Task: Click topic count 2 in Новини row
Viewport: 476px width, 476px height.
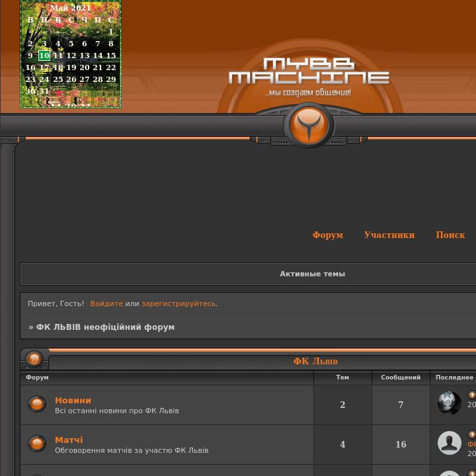Action: pyautogui.click(x=342, y=405)
